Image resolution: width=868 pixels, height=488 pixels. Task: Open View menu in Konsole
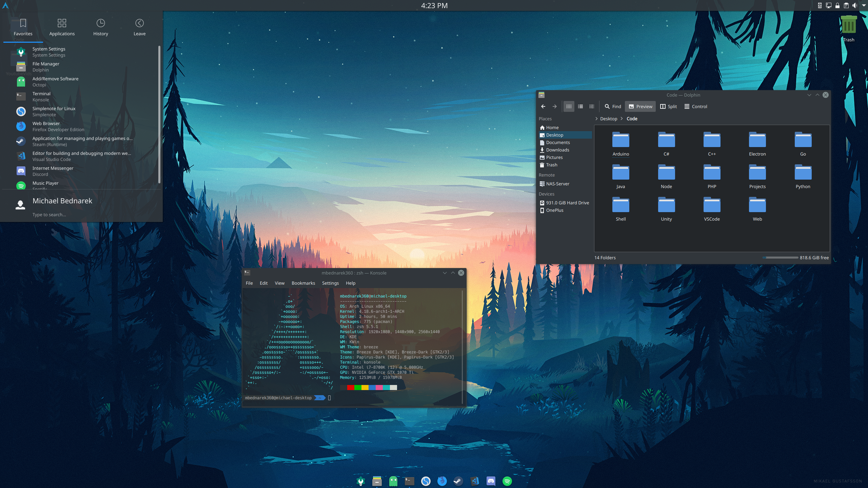click(279, 283)
